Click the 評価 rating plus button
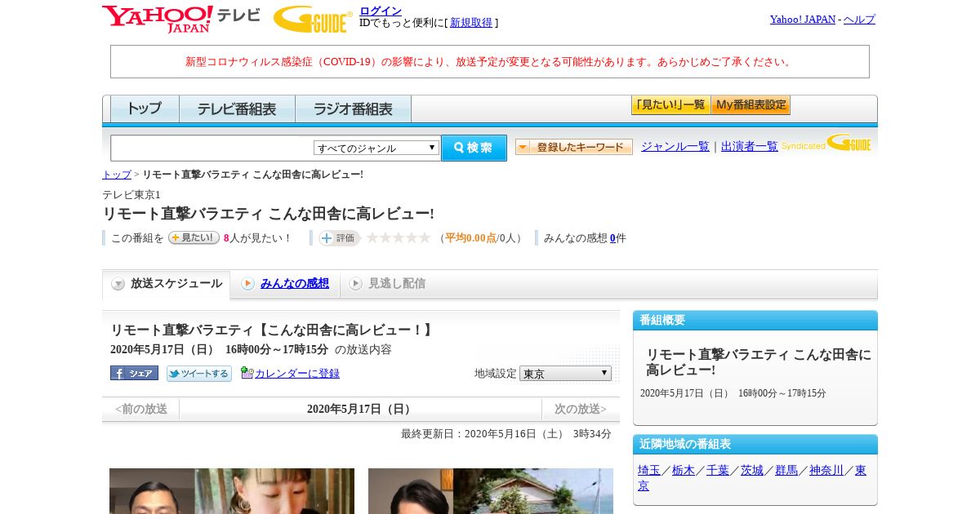 click(340, 237)
